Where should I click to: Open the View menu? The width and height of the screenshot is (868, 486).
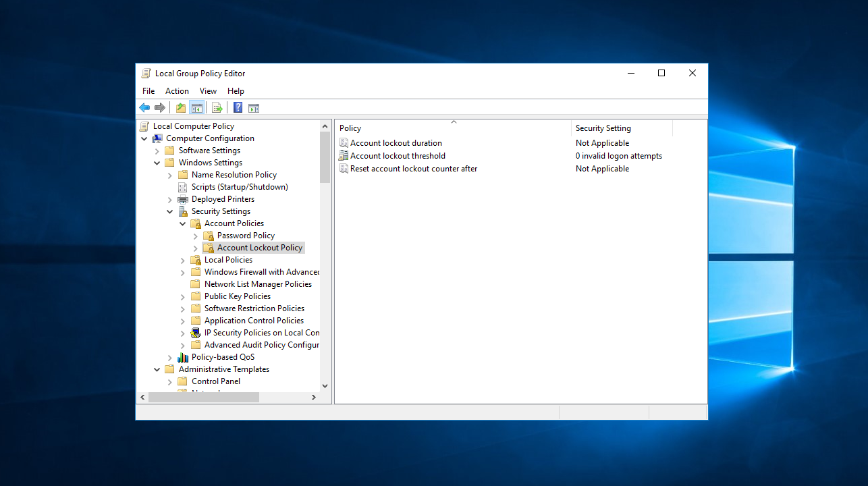click(208, 91)
